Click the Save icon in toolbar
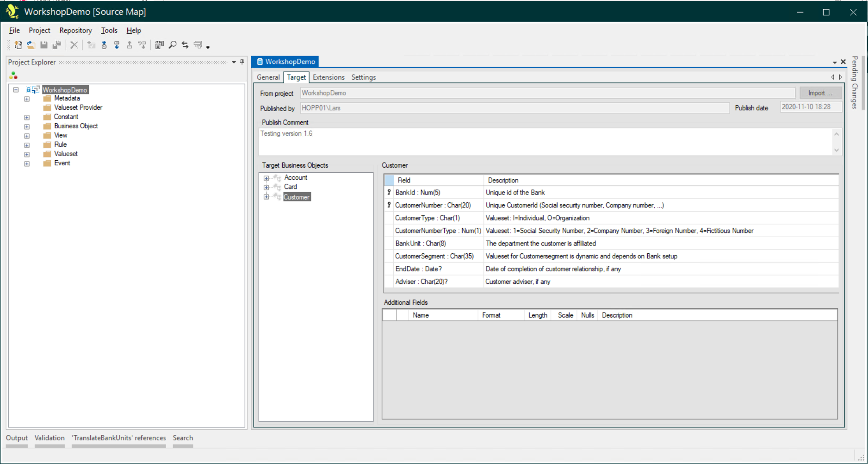 [44, 45]
